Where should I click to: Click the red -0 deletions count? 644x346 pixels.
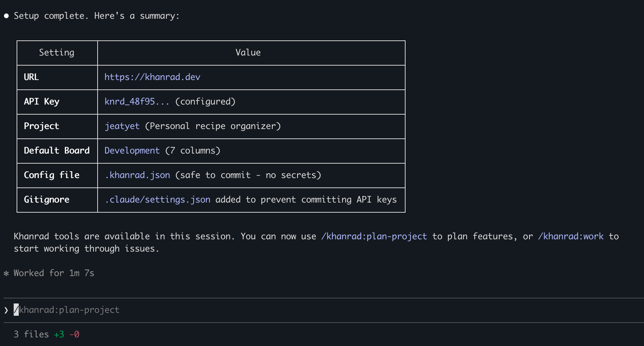(x=74, y=334)
